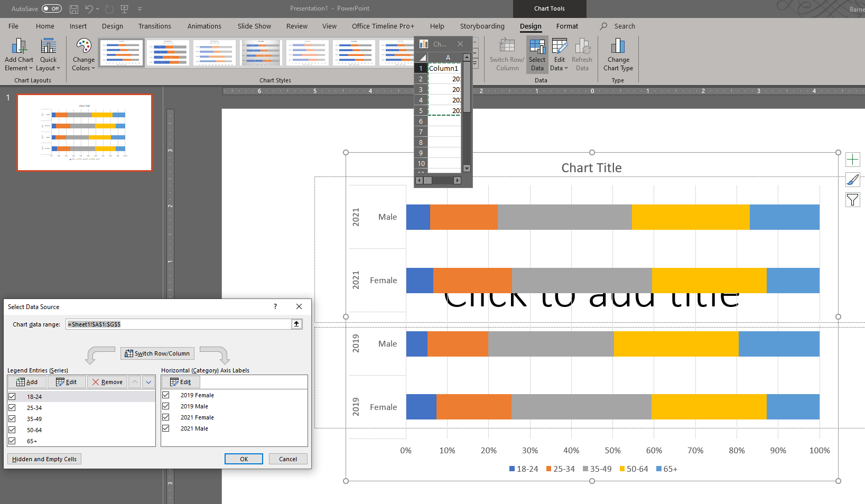This screenshot has width=865, height=504.
Task: Click the Add series button
Action: click(x=27, y=382)
